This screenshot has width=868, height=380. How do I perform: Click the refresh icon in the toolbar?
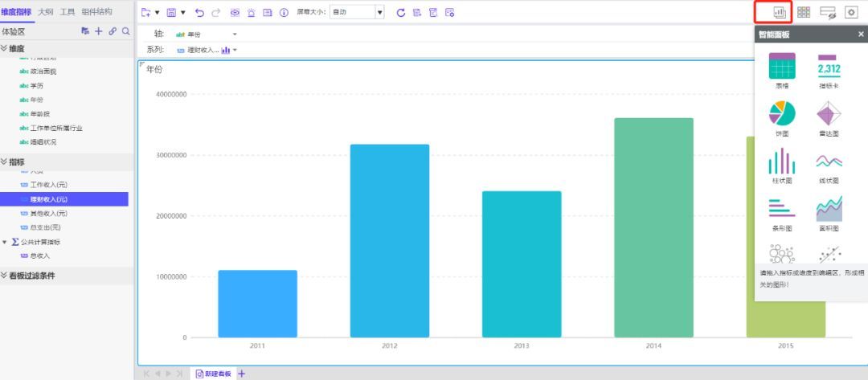pos(401,12)
